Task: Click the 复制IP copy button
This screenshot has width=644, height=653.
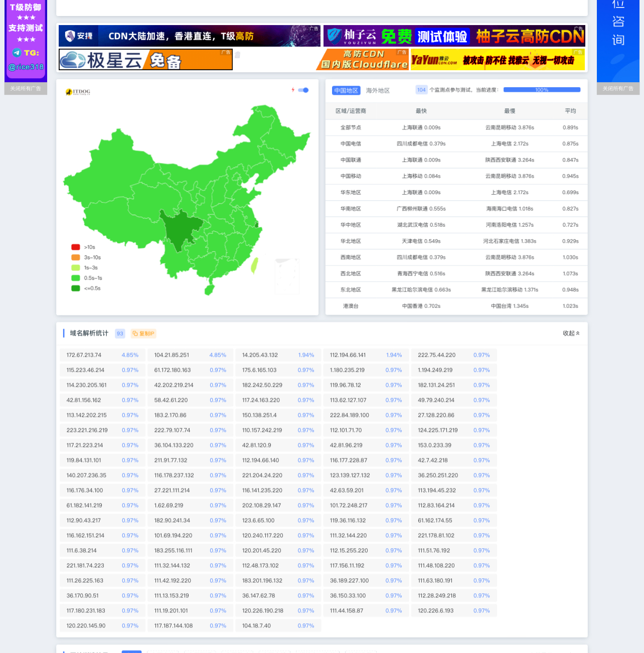Action: pos(143,334)
